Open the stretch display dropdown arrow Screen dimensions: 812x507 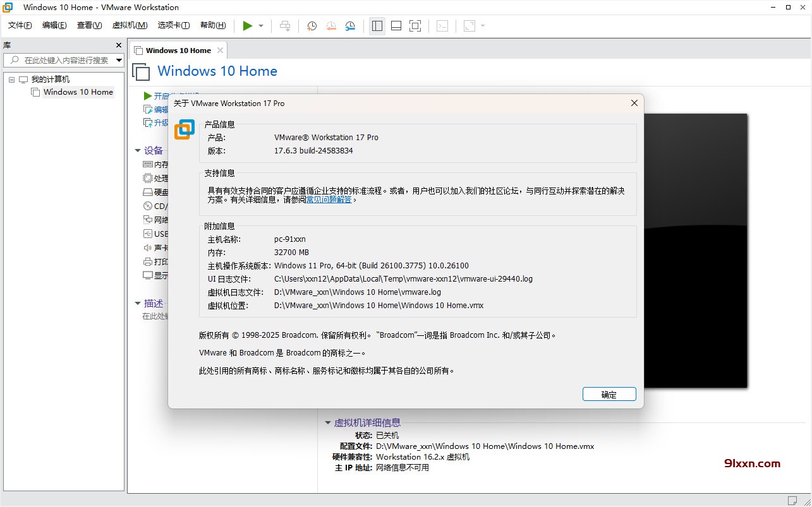483,26
